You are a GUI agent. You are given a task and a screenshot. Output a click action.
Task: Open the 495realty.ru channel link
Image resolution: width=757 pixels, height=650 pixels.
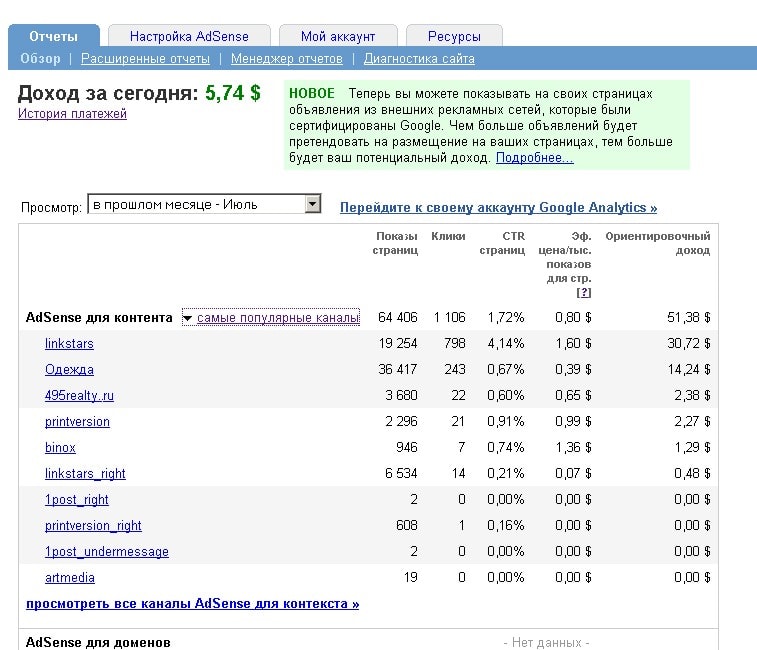[79, 396]
